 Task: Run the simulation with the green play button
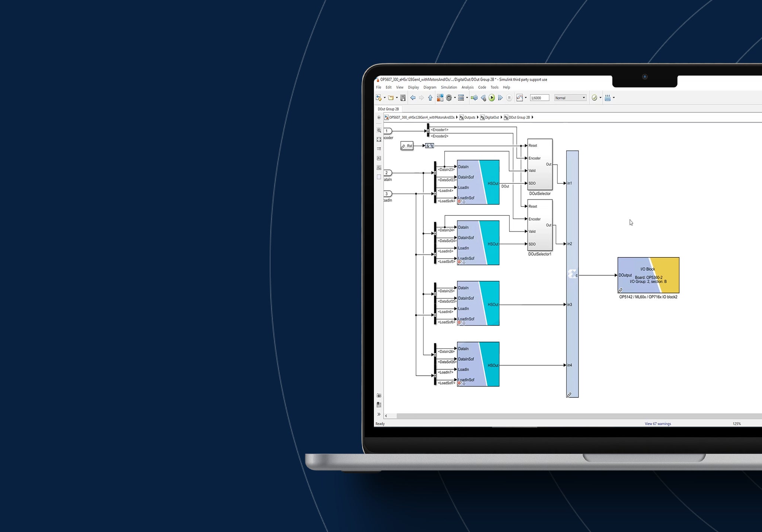(492, 97)
